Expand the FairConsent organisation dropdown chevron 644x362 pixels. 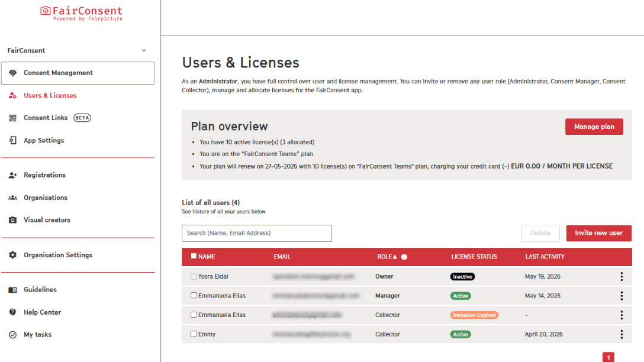(144, 50)
